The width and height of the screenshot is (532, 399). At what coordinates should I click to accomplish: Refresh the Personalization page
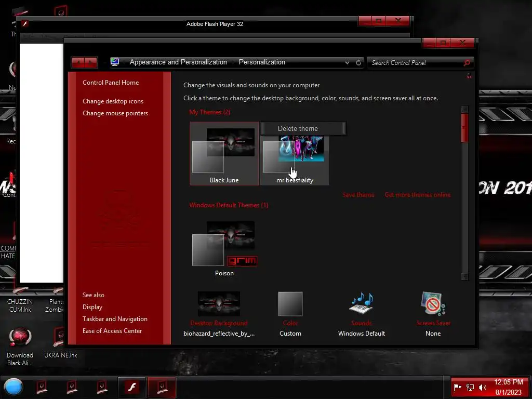click(x=358, y=62)
